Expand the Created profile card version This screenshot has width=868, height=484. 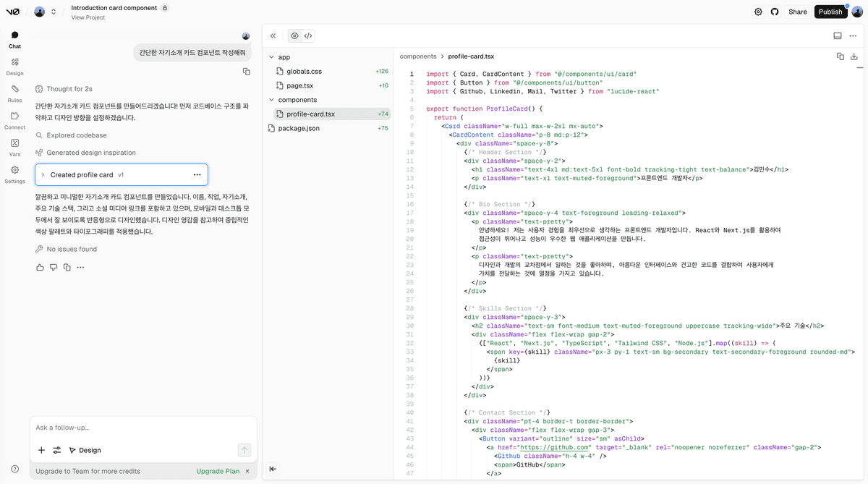43,175
